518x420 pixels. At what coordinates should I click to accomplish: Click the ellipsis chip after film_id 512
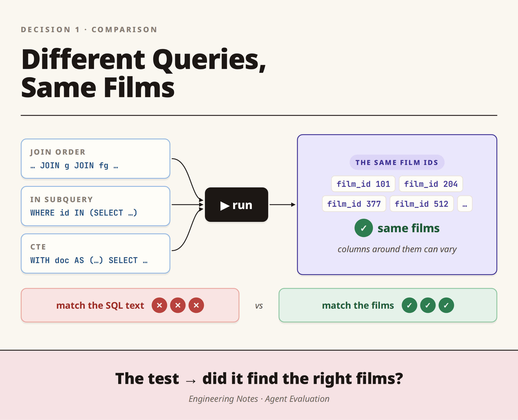tap(465, 204)
